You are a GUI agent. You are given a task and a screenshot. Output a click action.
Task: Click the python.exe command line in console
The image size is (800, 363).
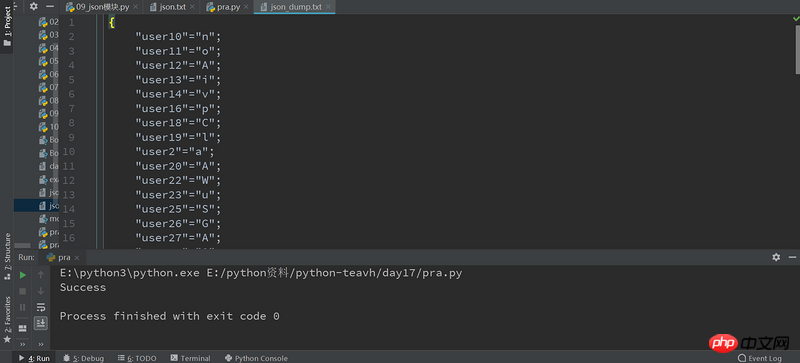[261, 273]
